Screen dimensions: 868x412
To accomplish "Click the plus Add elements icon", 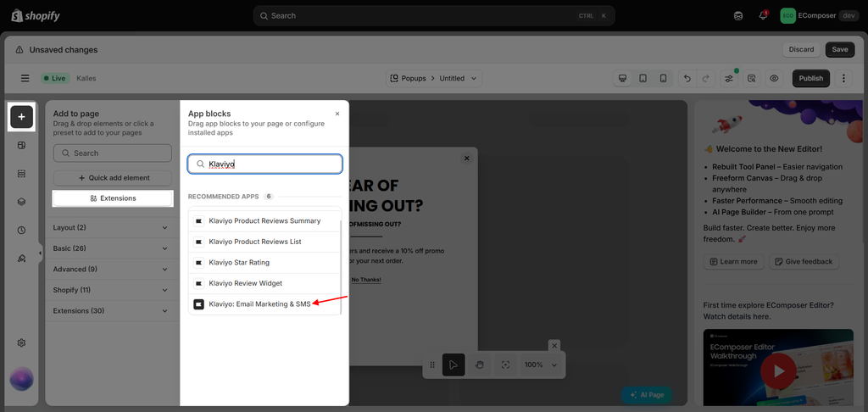I will (21, 117).
